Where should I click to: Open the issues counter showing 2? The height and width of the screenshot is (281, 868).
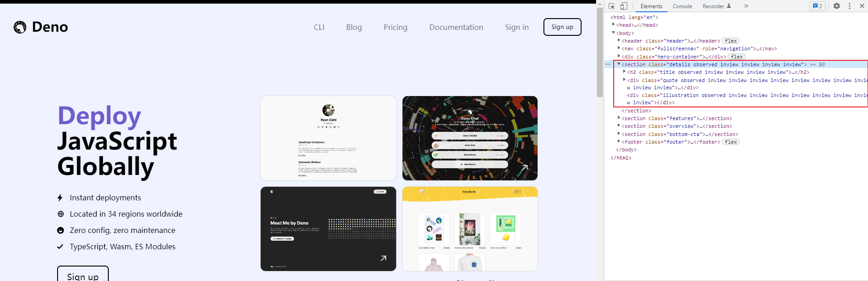coord(817,6)
